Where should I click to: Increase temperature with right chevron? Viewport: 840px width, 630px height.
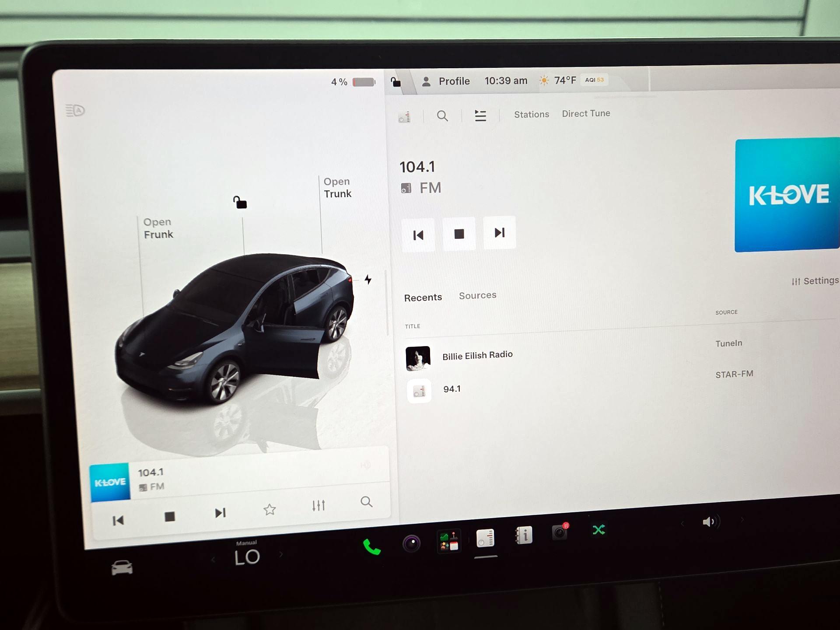coord(281,554)
